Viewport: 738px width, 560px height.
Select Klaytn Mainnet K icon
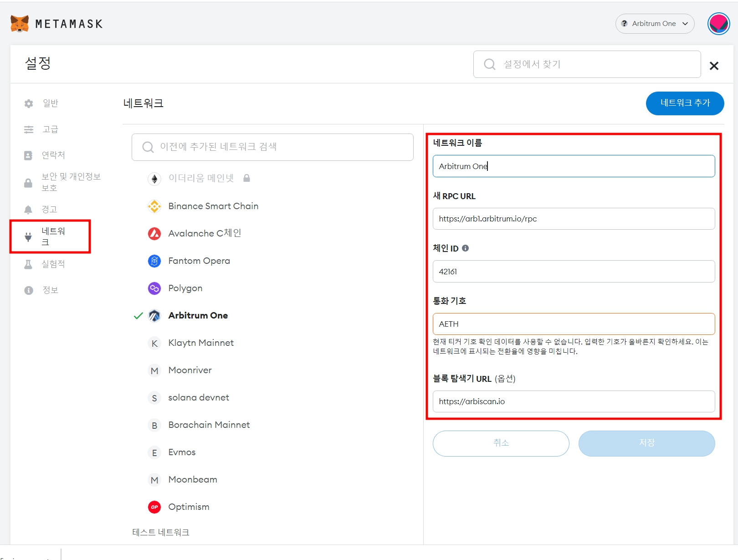pos(154,343)
